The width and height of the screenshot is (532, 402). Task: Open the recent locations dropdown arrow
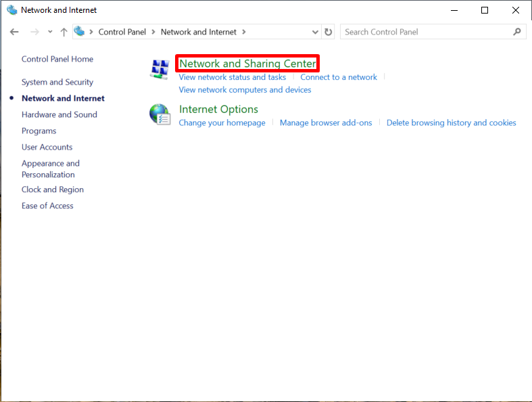click(x=50, y=32)
